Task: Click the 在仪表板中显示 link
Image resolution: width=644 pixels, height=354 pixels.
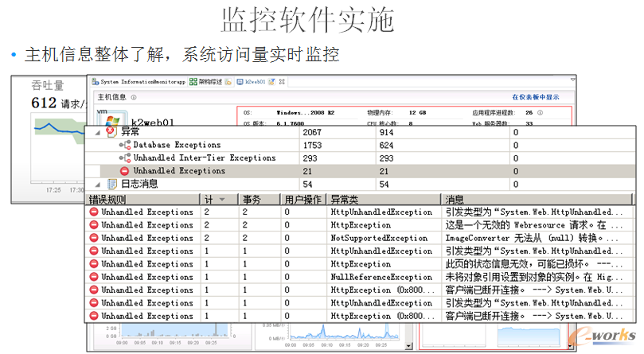Action: [535, 97]
